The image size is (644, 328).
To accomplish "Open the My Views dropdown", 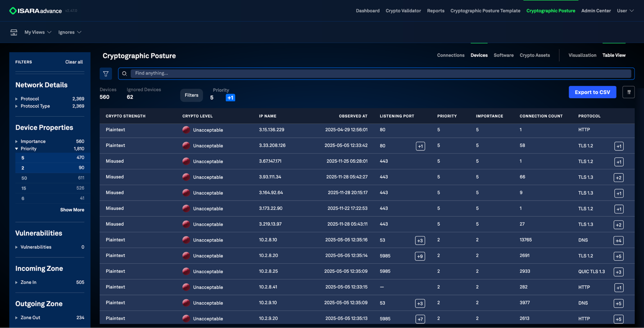I will coord(38,32).
